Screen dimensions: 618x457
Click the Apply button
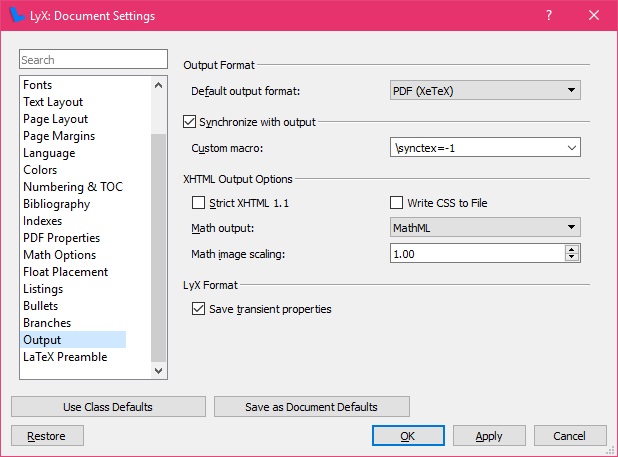pyautogui.click(x=489, y=436)
